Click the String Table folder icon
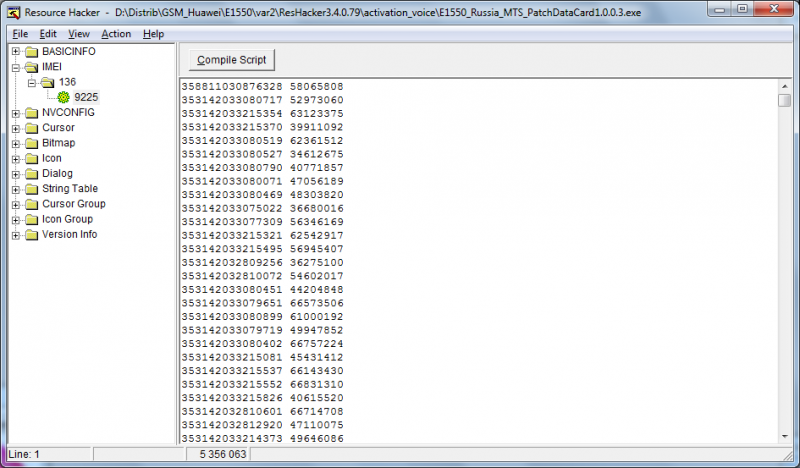Image resolution: width=800 pixels, height=468 pixels. [x=32, y=189]
